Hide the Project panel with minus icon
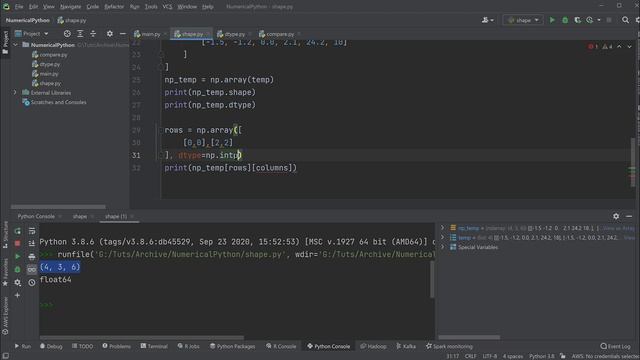The width and height of the screenshot is (640, 360). click(122, 34)
